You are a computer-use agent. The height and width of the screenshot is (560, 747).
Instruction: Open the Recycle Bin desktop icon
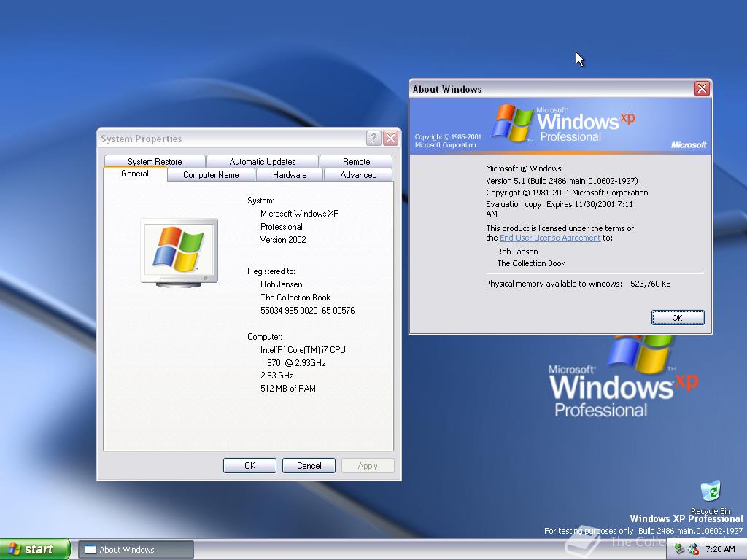point(711,497)
